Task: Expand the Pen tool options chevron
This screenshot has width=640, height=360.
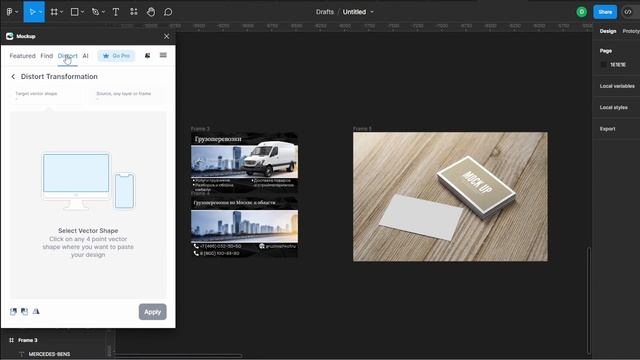Action: [x=103, y=12]
